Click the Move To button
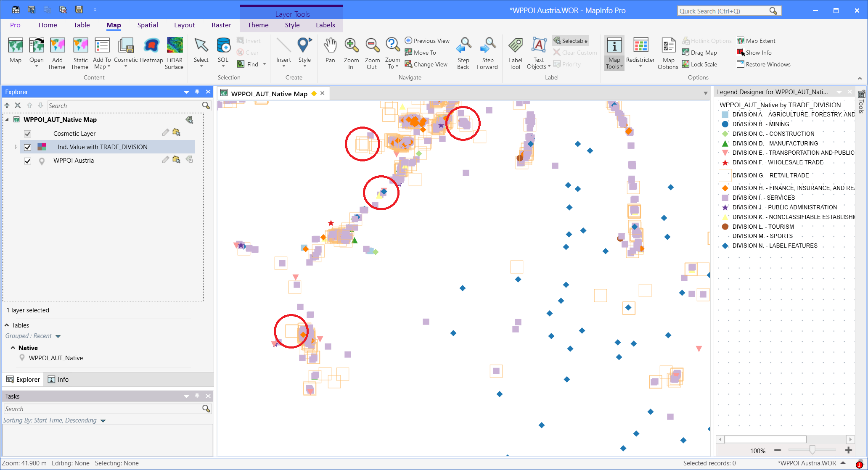This screenshot has width=868, height=470. [421, 53]
